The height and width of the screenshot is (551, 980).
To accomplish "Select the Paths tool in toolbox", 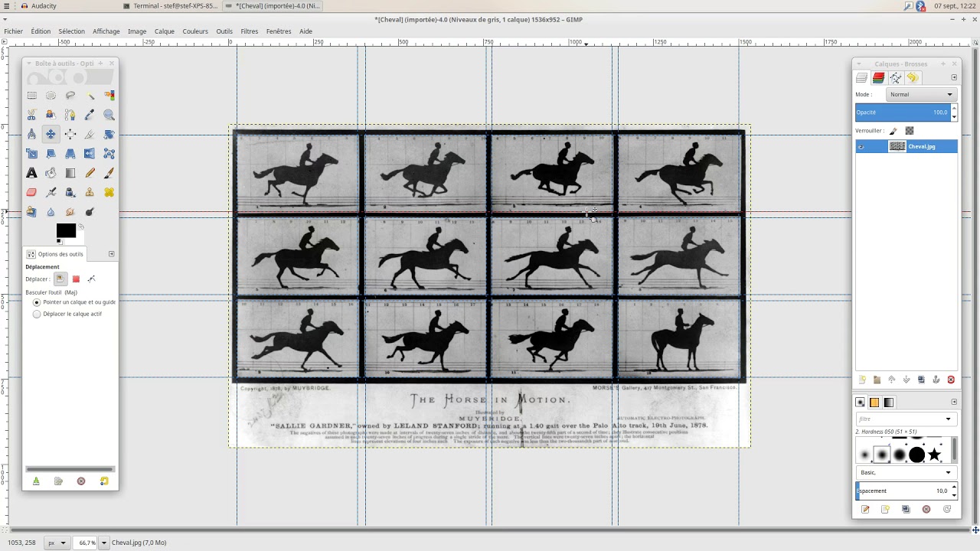I will pos(70,115).
